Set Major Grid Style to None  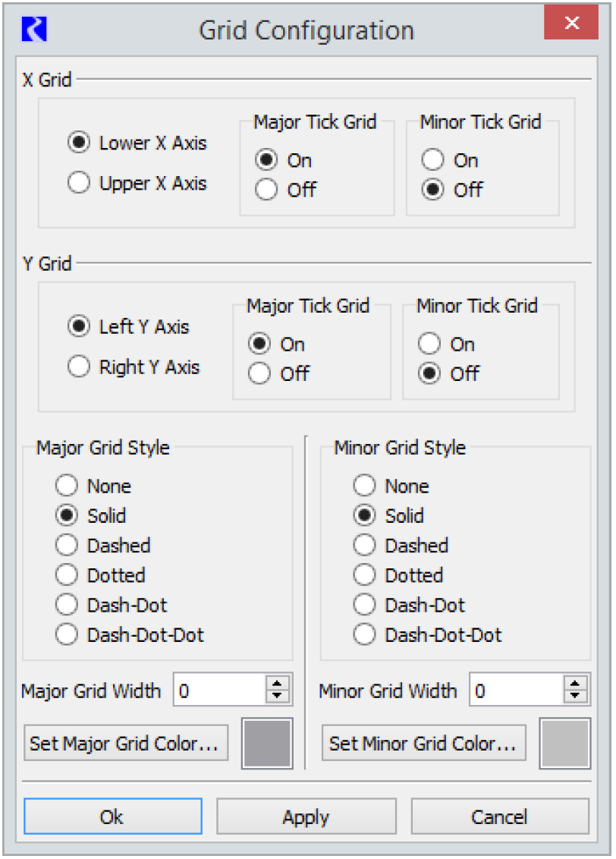pos(67,486)
